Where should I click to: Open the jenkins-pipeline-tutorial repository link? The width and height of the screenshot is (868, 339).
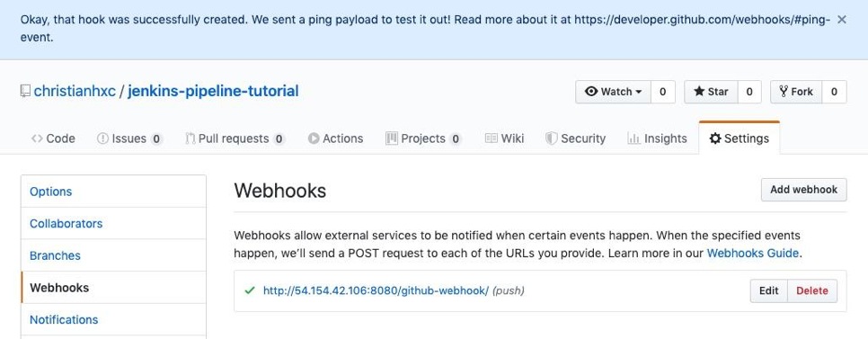213,91
